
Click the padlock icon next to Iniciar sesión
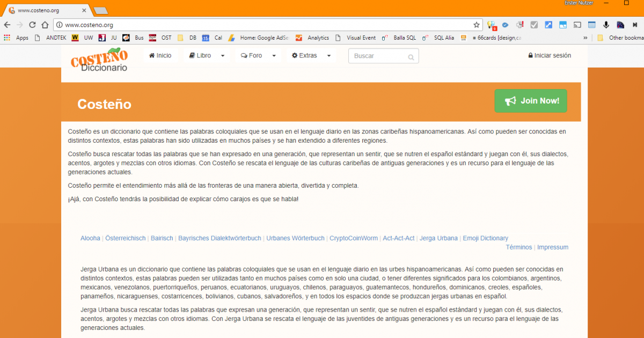click(530, 55)
